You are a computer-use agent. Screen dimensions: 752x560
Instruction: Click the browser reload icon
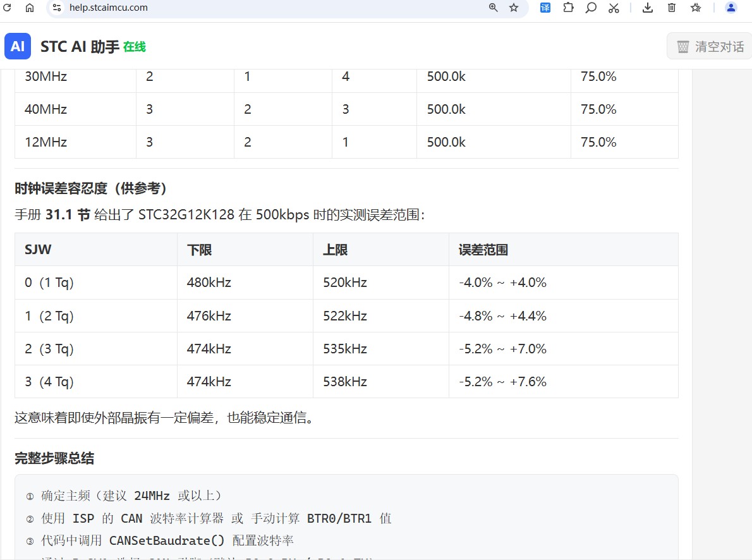[x=7, y=8]
